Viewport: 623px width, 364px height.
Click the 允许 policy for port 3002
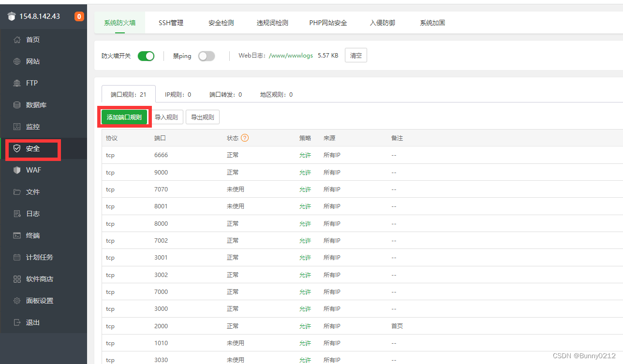click(x=305, y=275)
